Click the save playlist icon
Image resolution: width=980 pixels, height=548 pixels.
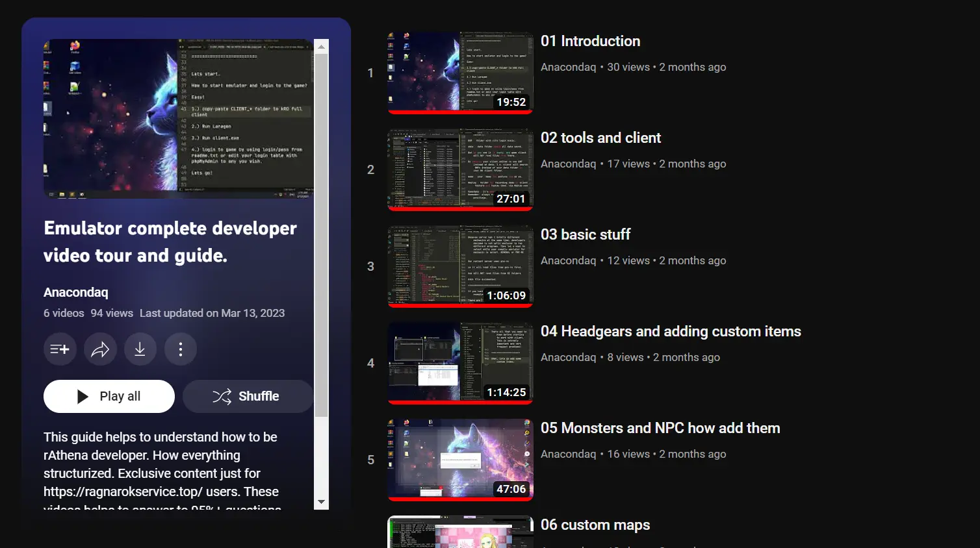coord(60,349)
